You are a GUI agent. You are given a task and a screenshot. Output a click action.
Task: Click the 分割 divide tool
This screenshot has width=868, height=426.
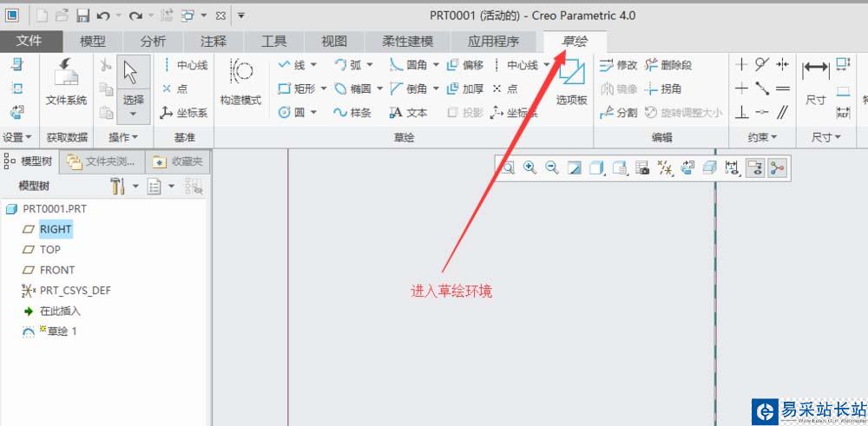click(x=619, y=112)
